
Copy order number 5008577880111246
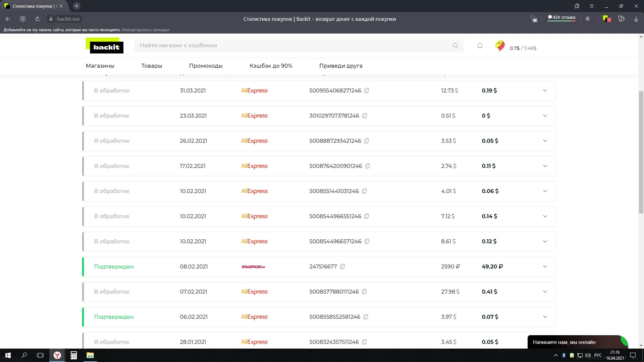364,292
